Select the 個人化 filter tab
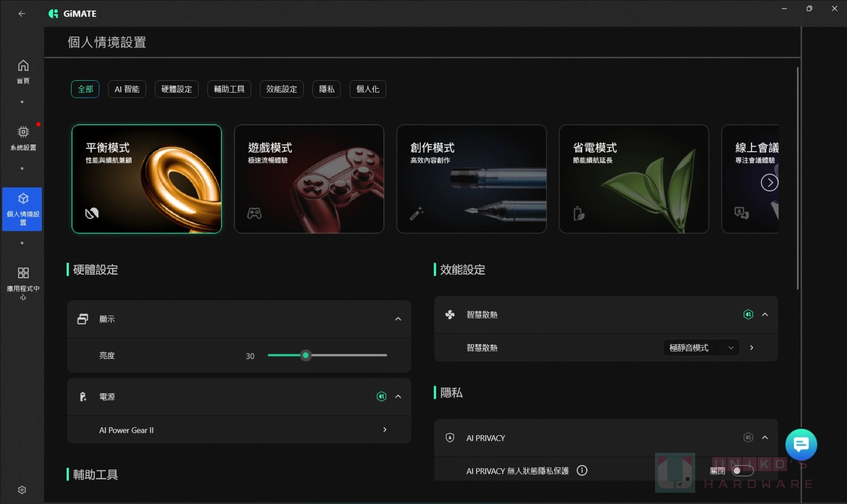847x504 pixels. (x=368, y=89)
